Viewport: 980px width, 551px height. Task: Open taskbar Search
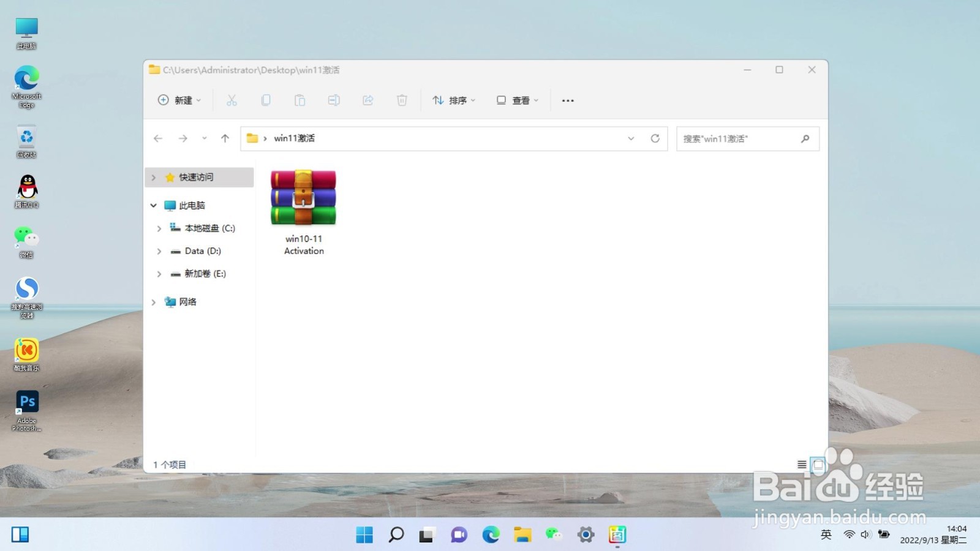coord(396,535)
